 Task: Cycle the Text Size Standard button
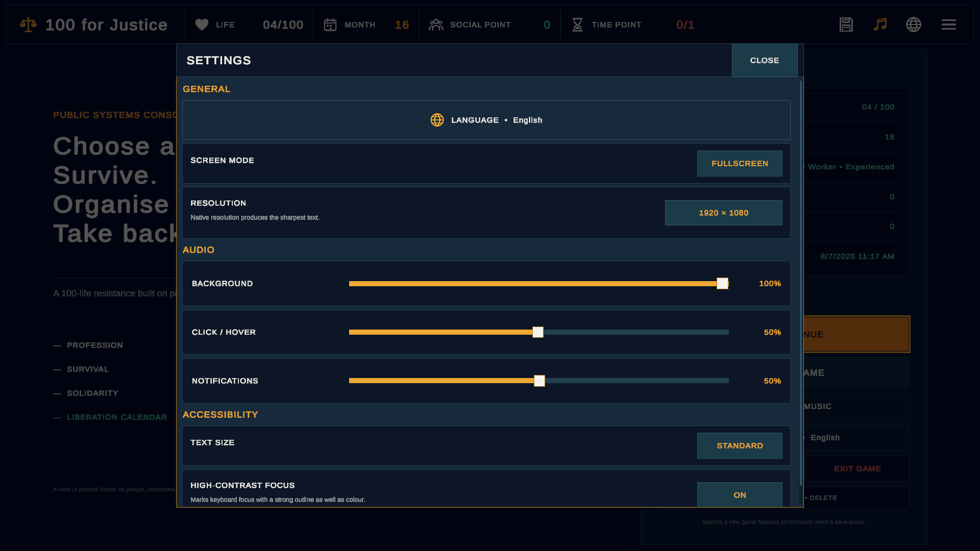click(740, 445)
